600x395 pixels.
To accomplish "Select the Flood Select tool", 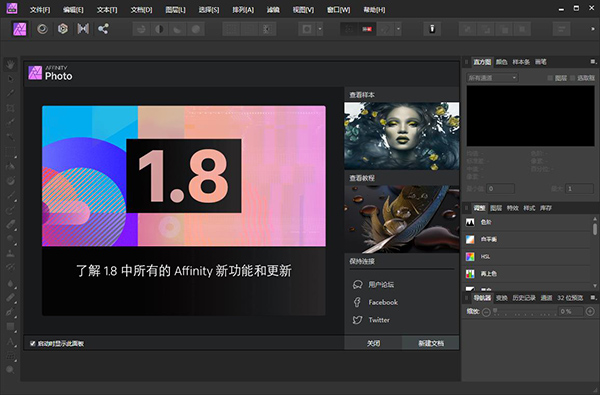I will (10, 137).
